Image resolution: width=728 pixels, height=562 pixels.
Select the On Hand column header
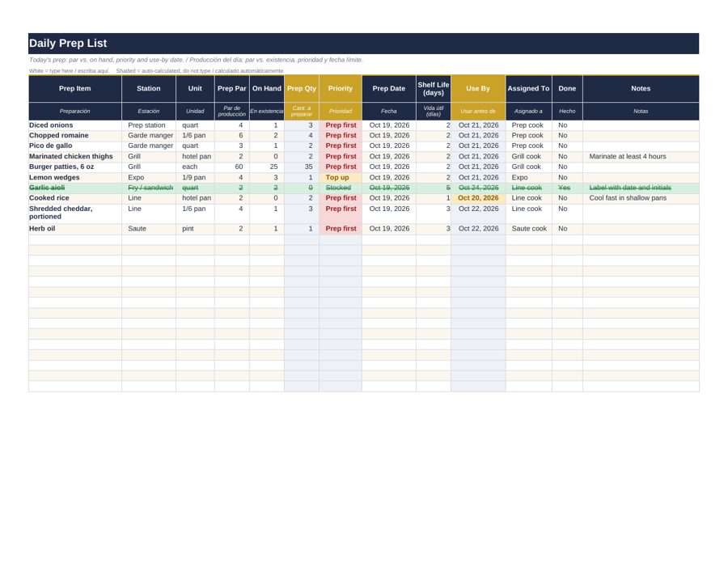point(266,88)
